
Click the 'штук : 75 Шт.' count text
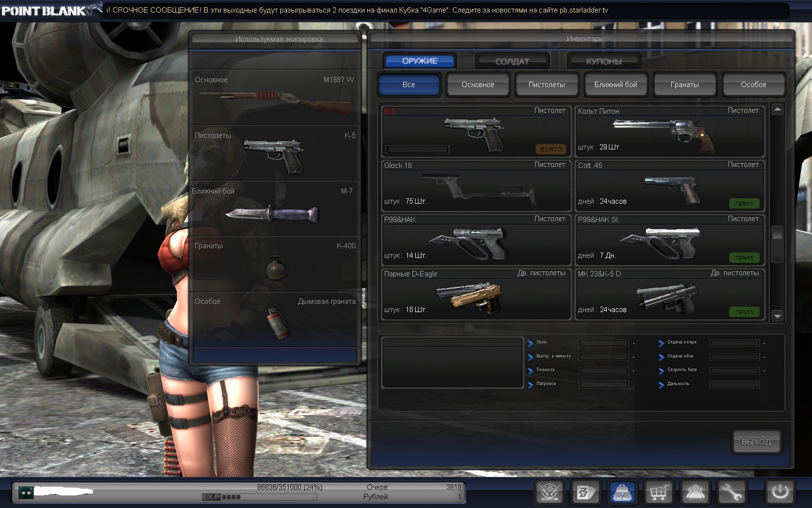click(406, 201)
